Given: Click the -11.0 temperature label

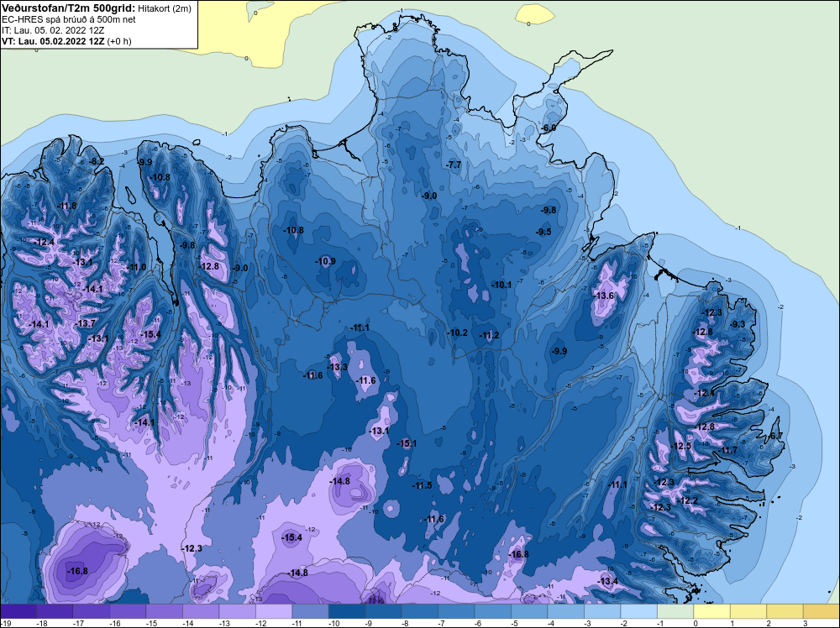Looking at the screenshot, I should click(137, 267).
